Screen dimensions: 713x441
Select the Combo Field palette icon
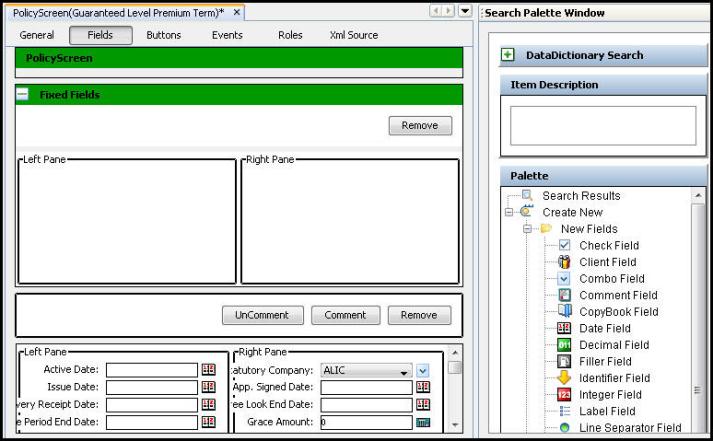coord(564,278)
